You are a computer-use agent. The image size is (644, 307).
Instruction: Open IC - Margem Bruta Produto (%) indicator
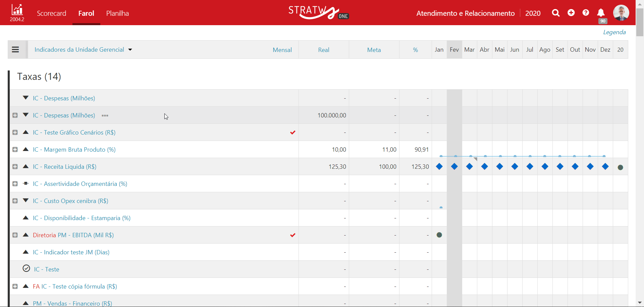[x=74, y=150]
